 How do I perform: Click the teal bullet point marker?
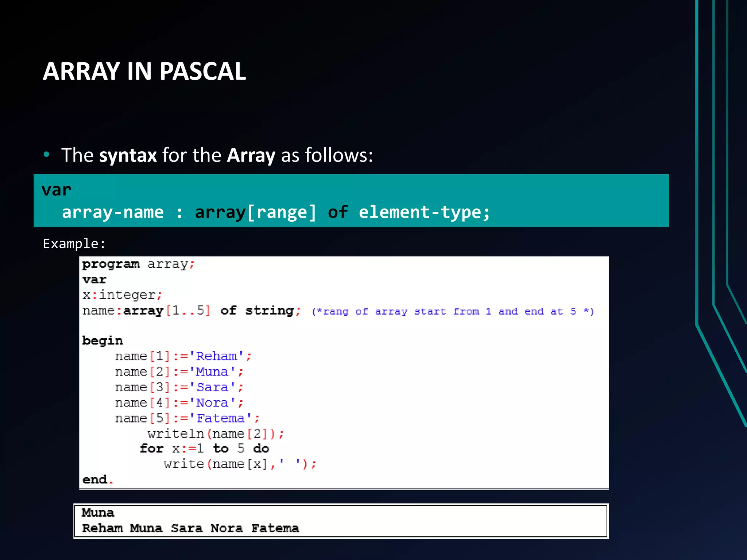click(46, 155)
